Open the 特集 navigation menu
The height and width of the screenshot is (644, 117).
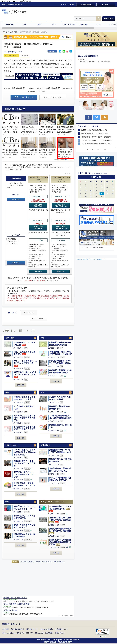point(98,24)
